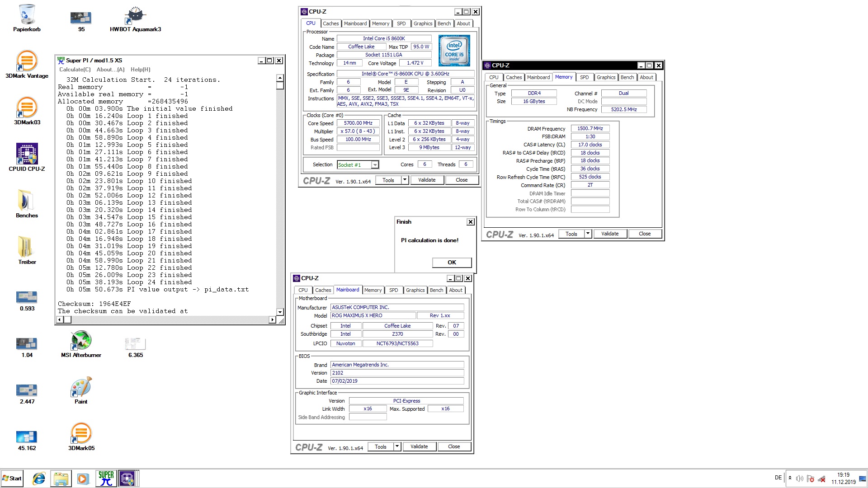This screenshot has width=868, height=488.
Task: Expand Tools dropdown arrow in Mainboard window
Action: pos(397,446)
